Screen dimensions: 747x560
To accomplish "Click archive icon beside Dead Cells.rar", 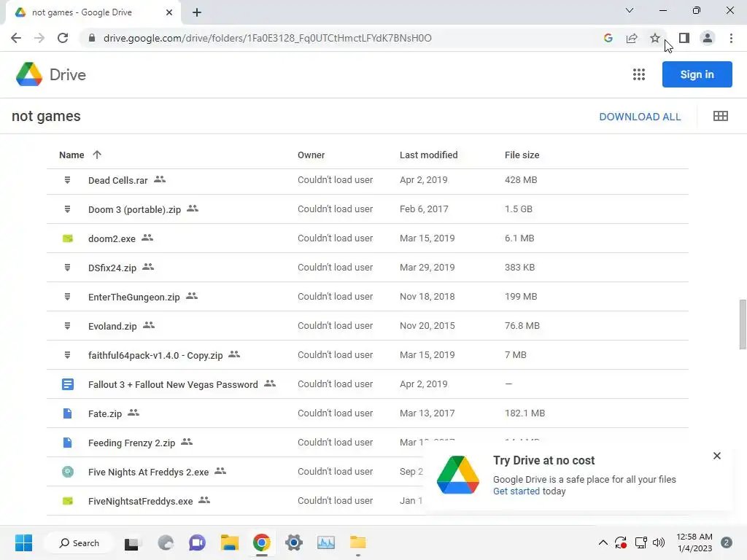I will pos(68,180).
